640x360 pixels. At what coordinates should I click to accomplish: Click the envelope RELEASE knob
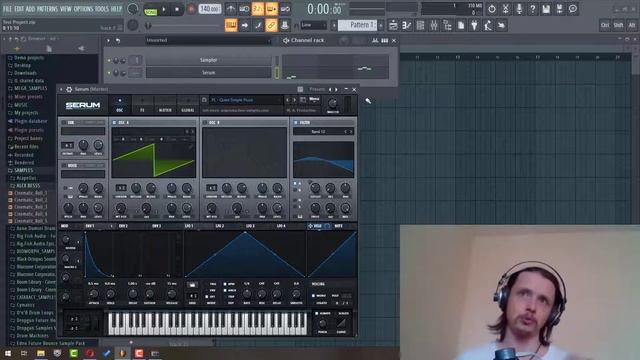click(172, 294)
